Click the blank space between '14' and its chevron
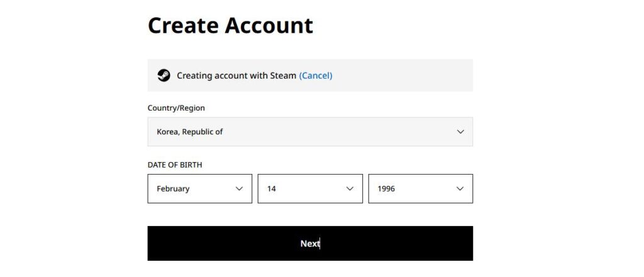644x277 pixels. [x=311, y=188]
